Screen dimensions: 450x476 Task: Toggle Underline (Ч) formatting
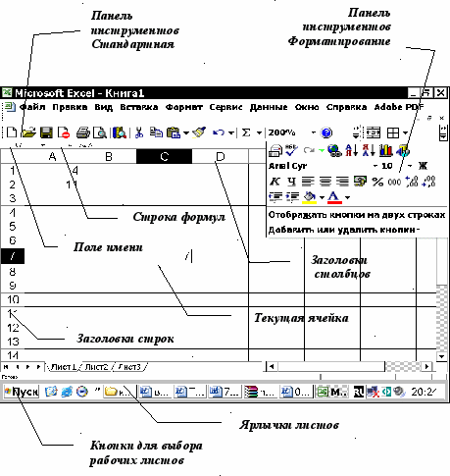pos(291,182)
